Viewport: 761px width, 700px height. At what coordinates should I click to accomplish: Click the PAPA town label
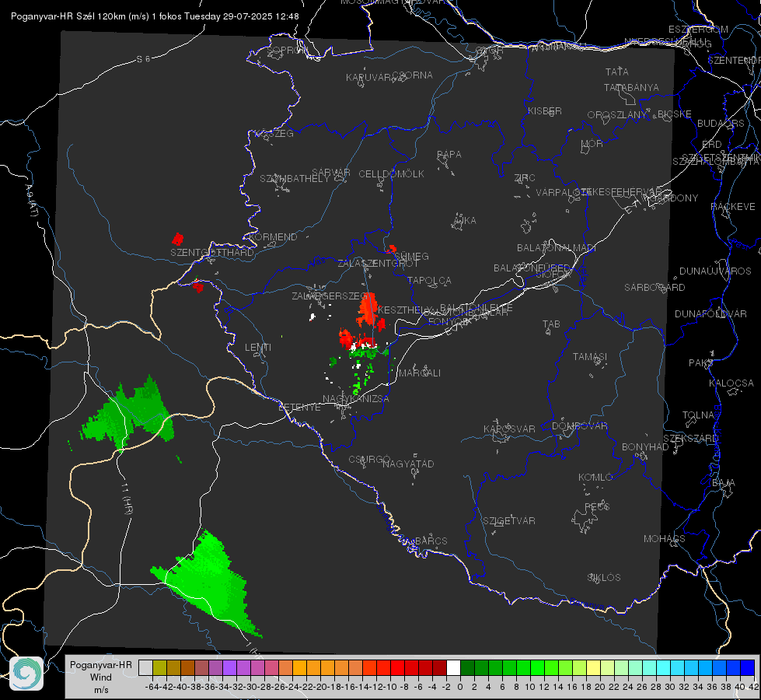(x=449, y=155)
